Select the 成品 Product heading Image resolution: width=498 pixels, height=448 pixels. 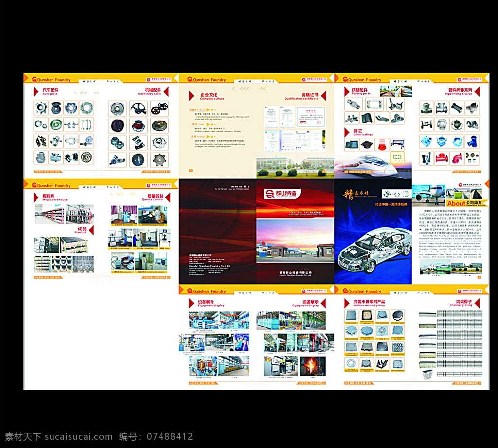point(81,230)
